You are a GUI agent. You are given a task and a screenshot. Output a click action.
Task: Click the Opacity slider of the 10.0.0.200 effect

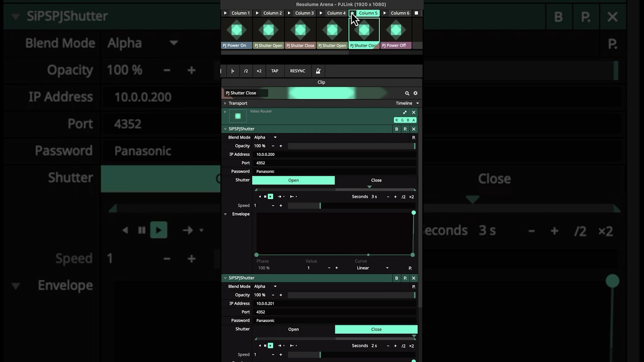point(352,146)
